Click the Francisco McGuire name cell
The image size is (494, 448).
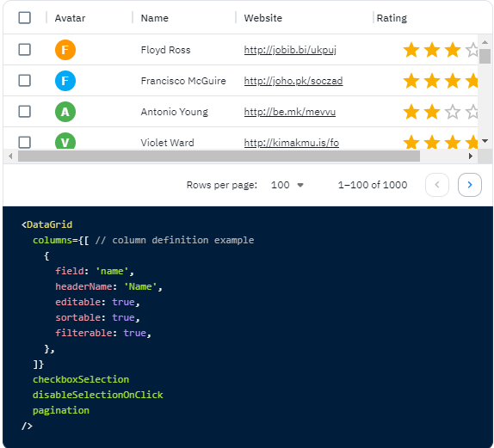point(183,81)
